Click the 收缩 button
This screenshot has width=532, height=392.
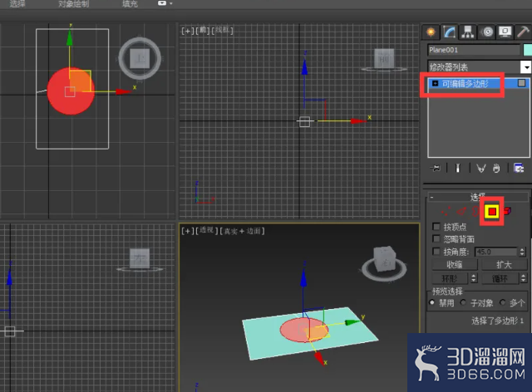pyautogui.click(x=455, y=264)
